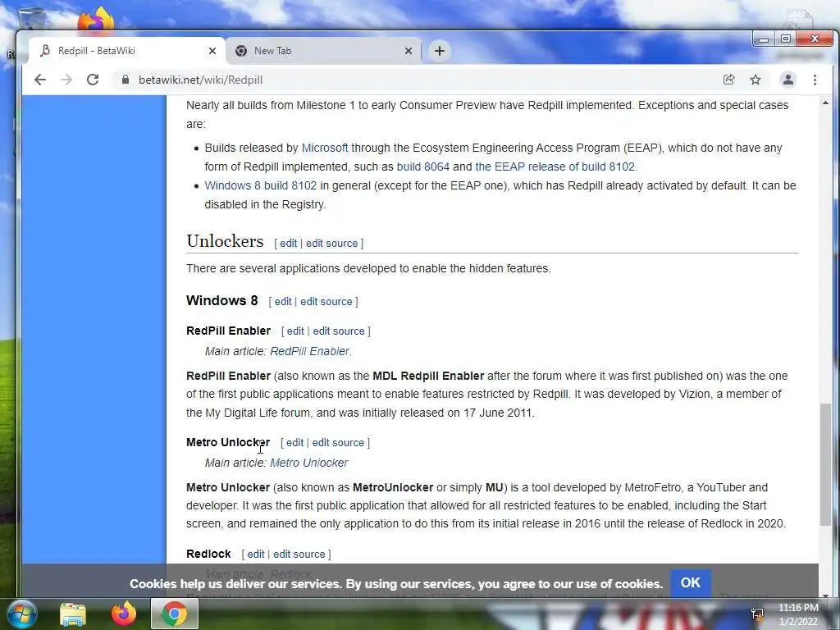Click the page vertical scrollbar thumb
The width and height of the screenshot is (840, 630).
825,464
